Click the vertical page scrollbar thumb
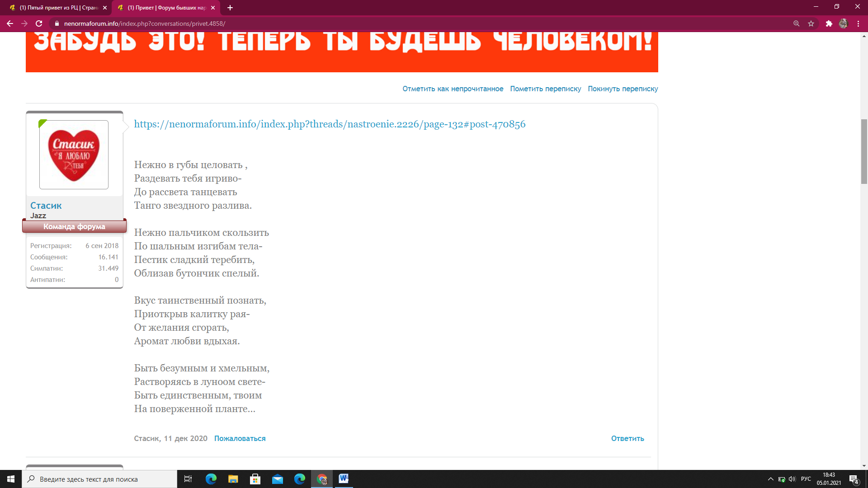868x488 pixels. point(864,151)
